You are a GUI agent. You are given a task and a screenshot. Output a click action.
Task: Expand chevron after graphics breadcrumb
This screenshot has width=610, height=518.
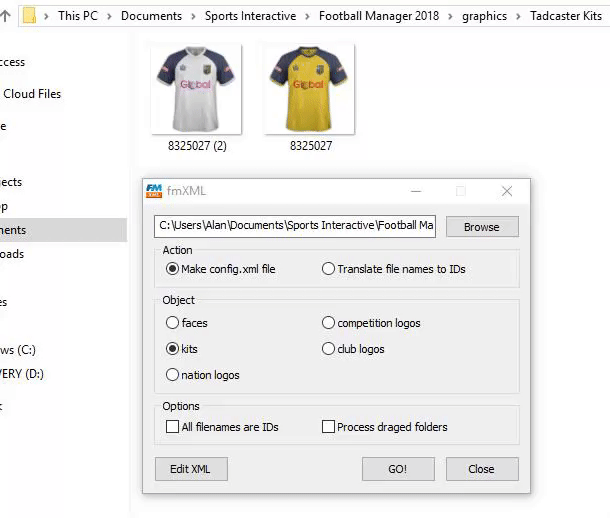point(519,16)
